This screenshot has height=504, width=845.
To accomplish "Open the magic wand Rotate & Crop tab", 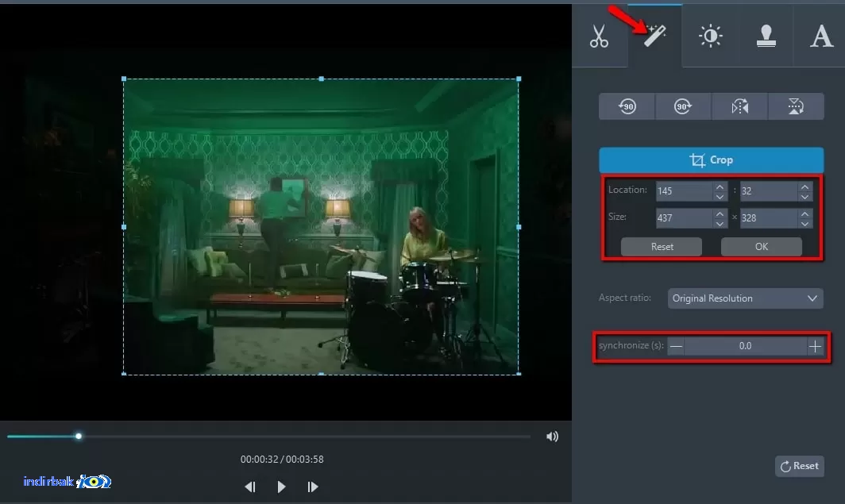I will 654,36.
